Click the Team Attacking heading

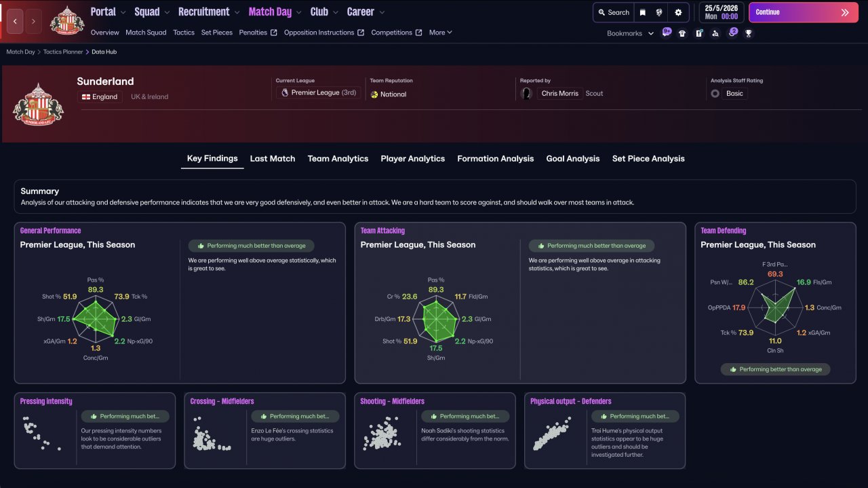(x=382, y=231)
